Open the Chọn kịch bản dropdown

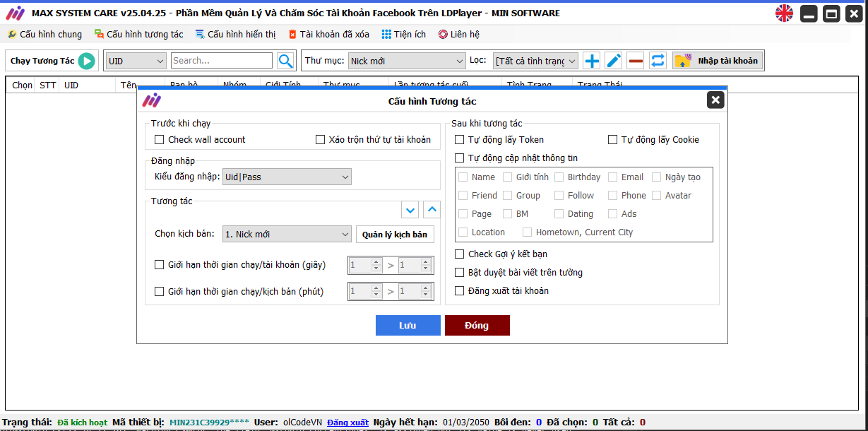287,234
